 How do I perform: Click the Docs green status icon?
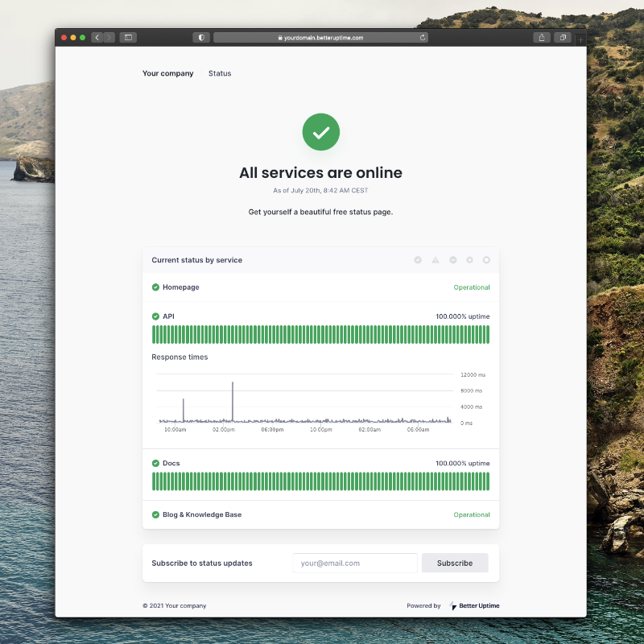(155, 464)
